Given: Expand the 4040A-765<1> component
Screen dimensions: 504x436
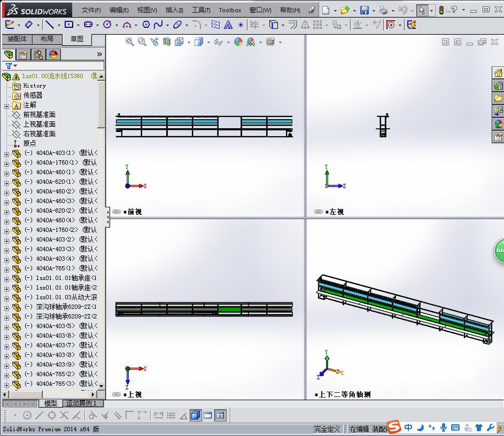Looking at the screenshot, I should point(6,270).
